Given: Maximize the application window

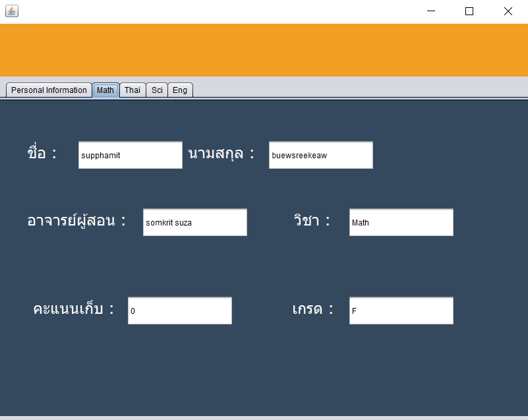Looking at the screenshot, I should (x=469, y=11).
